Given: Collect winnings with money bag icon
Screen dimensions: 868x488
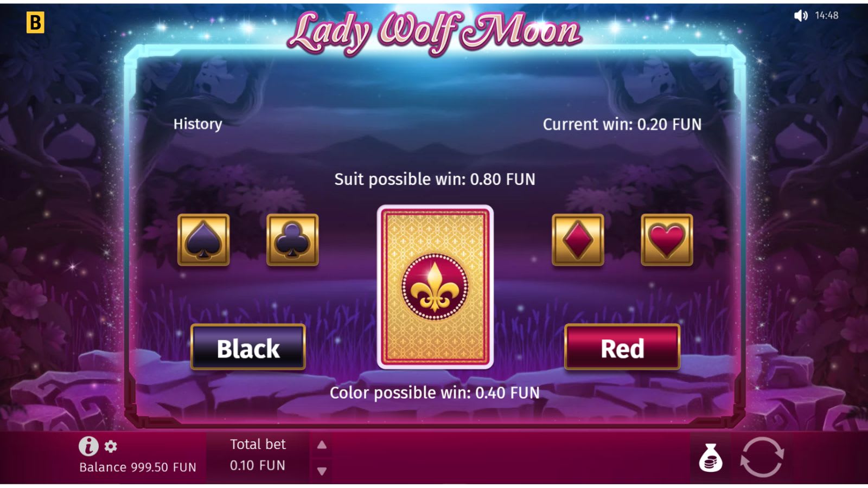Looking at the screenshot, I should pyautogui.click(x=710, y=458).
